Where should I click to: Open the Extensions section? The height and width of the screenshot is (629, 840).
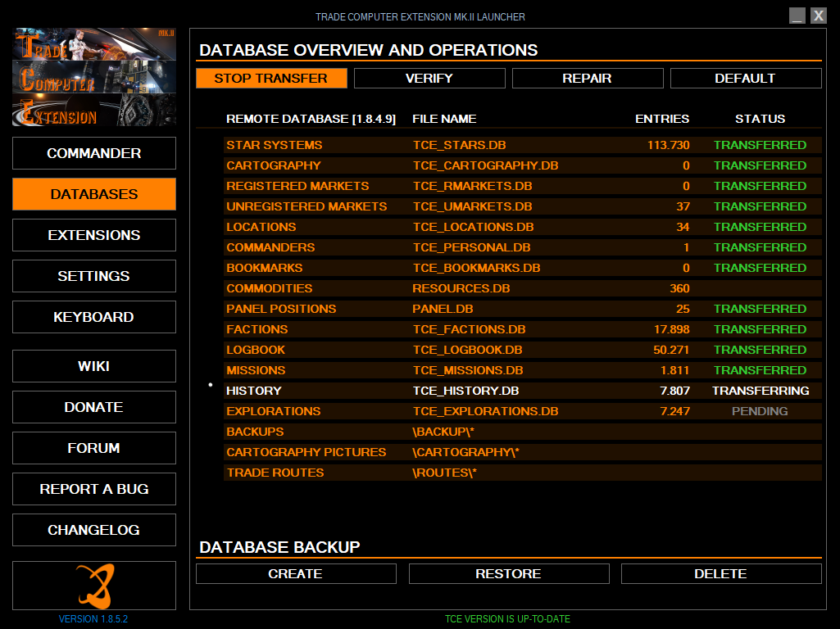94,235
